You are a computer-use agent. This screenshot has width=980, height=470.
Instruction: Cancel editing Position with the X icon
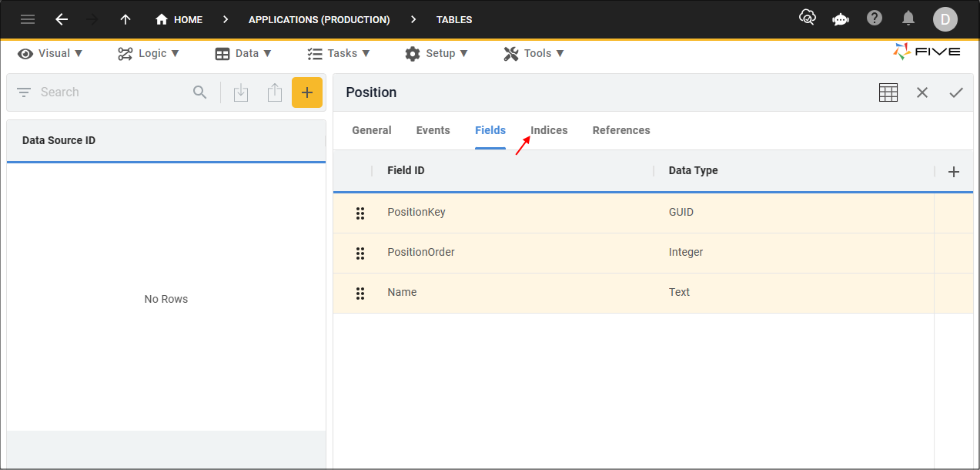point(922,92)
